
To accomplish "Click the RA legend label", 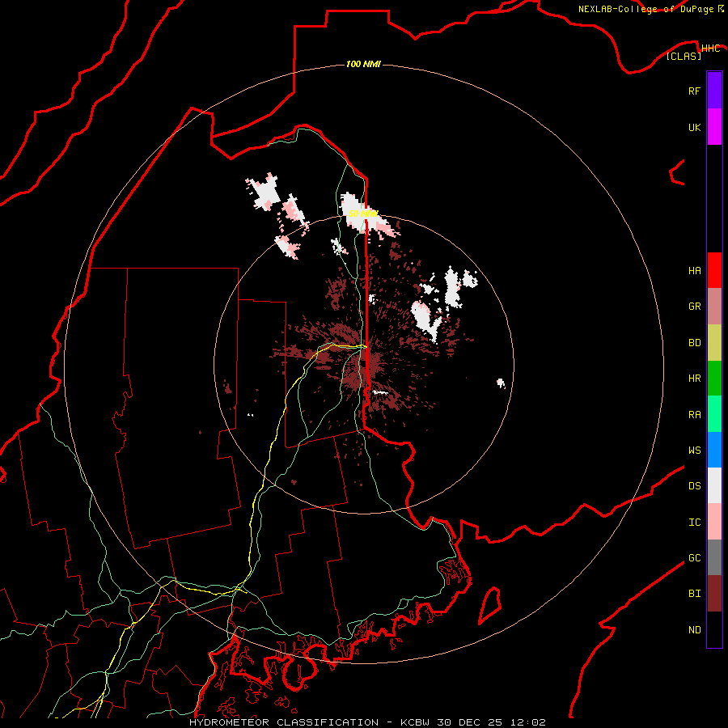I will (694, 415).
